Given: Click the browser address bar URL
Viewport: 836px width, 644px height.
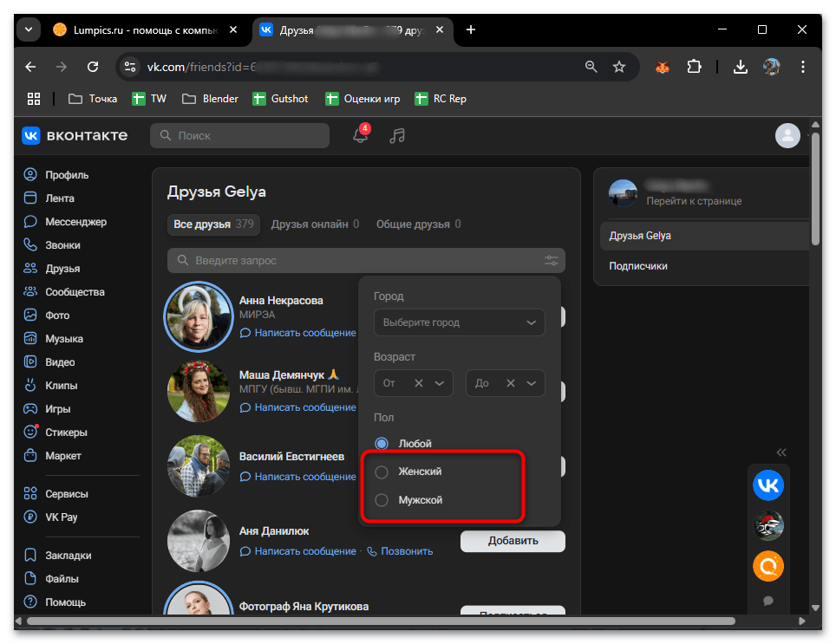Looking at the screenshot, I should 264,67.
